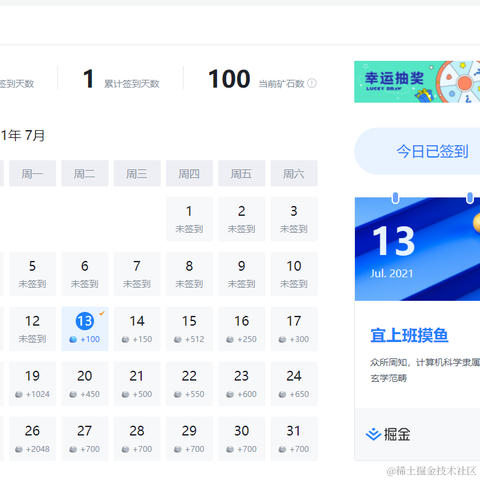The height and width of the screenshot is (480, 480).
Task: Click the 宜上班摸鱼 fortune heading
Action: coord(409,335)
